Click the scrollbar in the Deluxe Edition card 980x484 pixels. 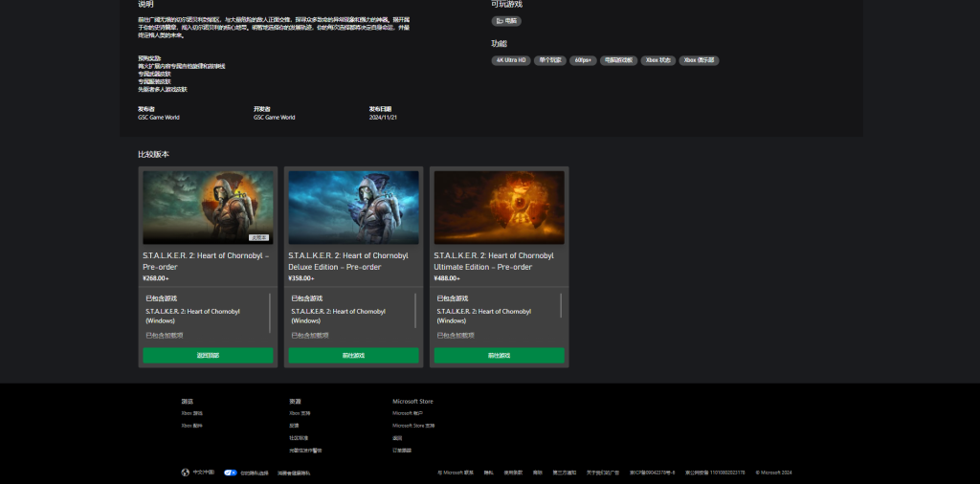pyautogui.click(x=415, y=310)
